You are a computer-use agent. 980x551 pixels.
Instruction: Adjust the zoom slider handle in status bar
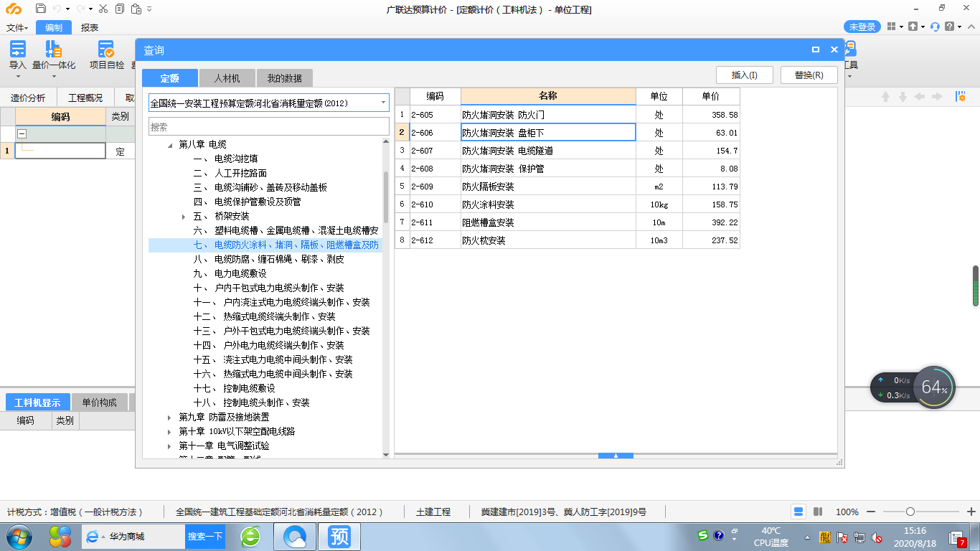(910, 512)
